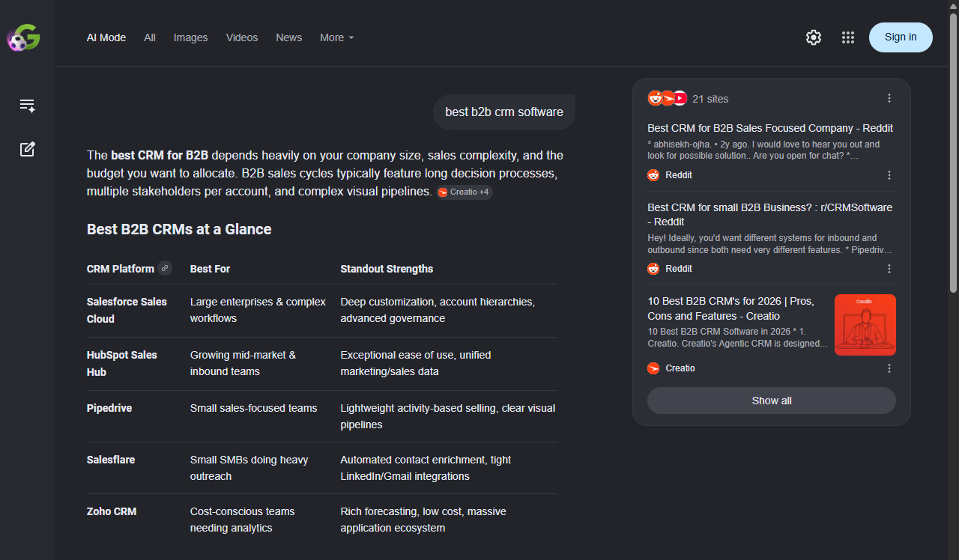
Task: Click the Zoho CRM row name
Action: click(x=112, y=511)
